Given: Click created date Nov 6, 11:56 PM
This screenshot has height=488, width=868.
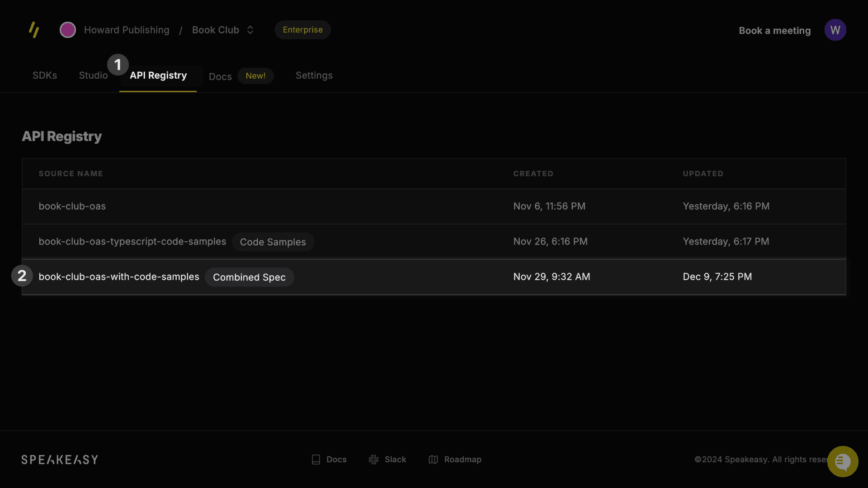Looking at the screenshot, I should tap(549, 206).
